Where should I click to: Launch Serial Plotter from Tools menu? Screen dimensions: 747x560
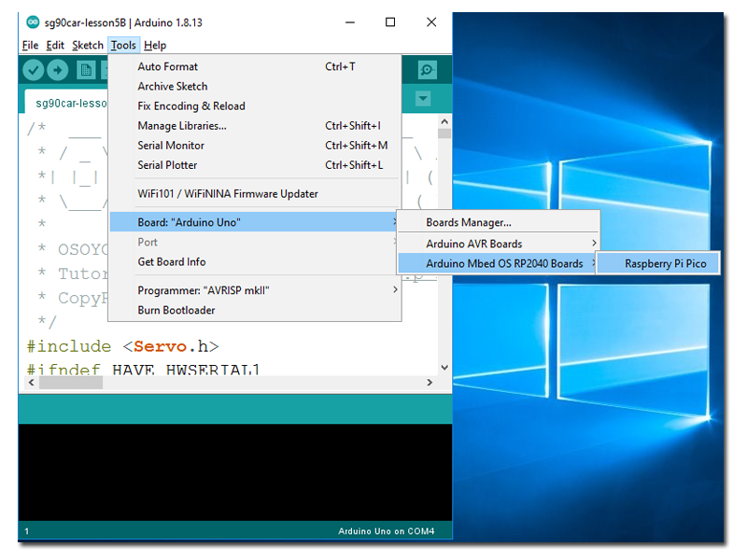254,165
